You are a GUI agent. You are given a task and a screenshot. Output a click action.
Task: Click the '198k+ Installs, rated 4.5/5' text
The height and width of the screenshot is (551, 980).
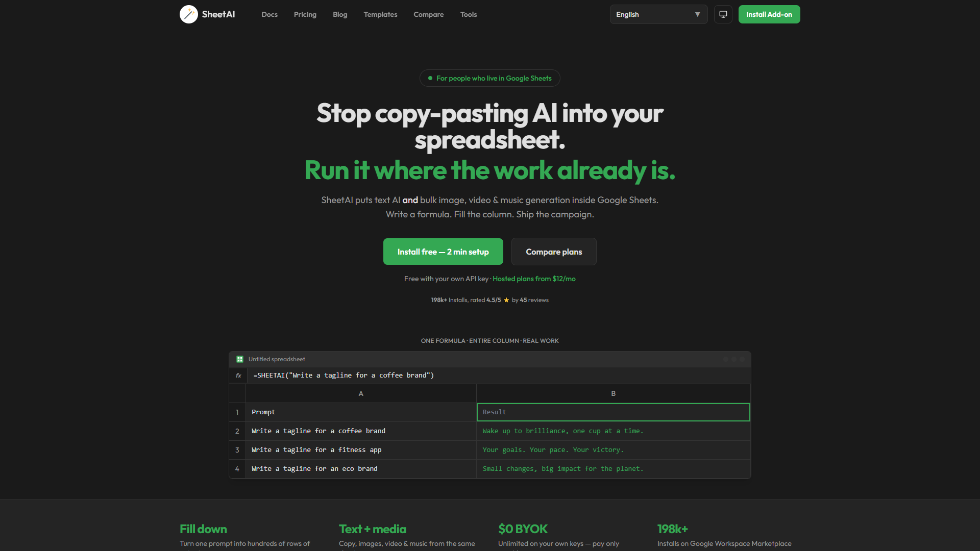(x=466, y=300)
